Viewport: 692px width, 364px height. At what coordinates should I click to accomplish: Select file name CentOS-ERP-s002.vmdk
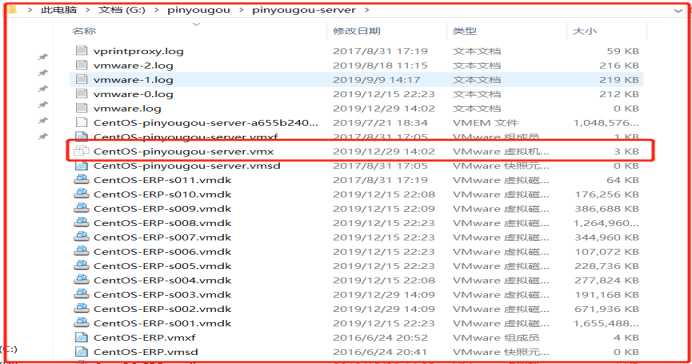coord(162,309)
